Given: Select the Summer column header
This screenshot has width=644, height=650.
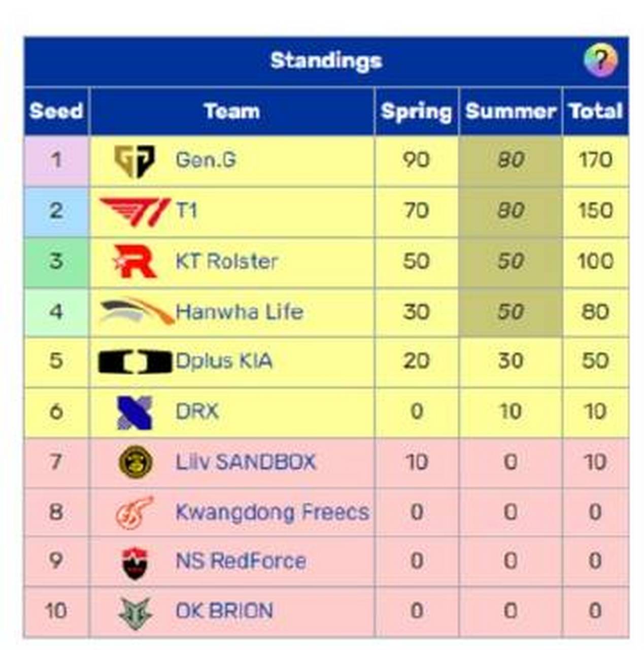Looking at the screenshot, I should coord(510,111).
